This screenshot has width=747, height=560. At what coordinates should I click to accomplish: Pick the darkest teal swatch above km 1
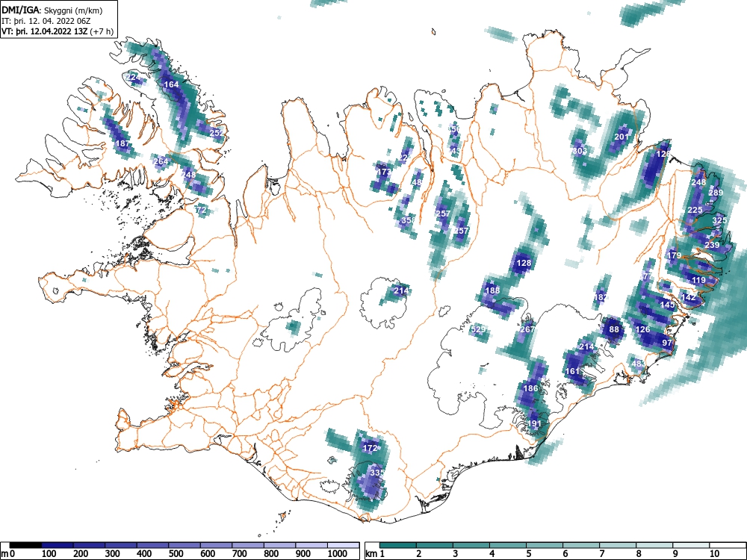coord(398,545)
